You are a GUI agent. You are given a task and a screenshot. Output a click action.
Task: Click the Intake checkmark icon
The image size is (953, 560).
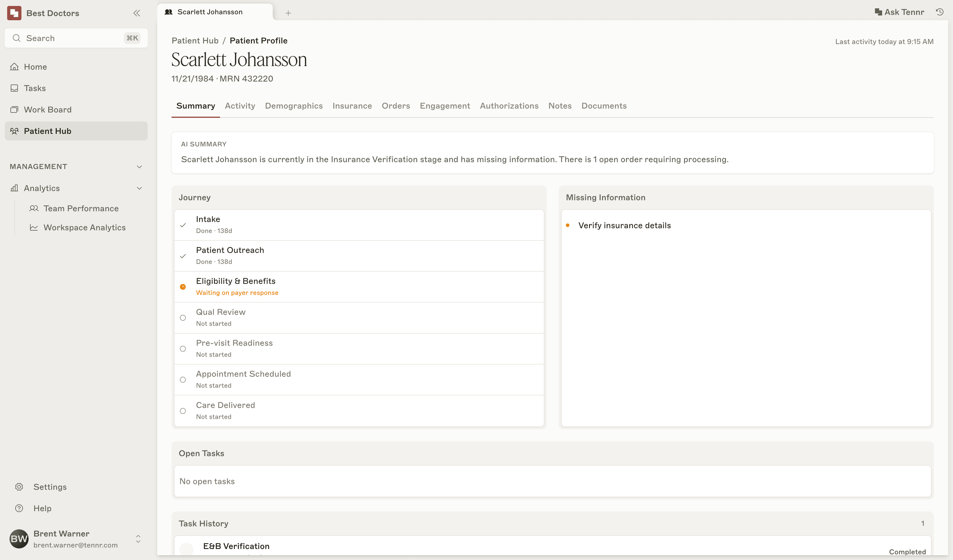click(x=183, y=225)
